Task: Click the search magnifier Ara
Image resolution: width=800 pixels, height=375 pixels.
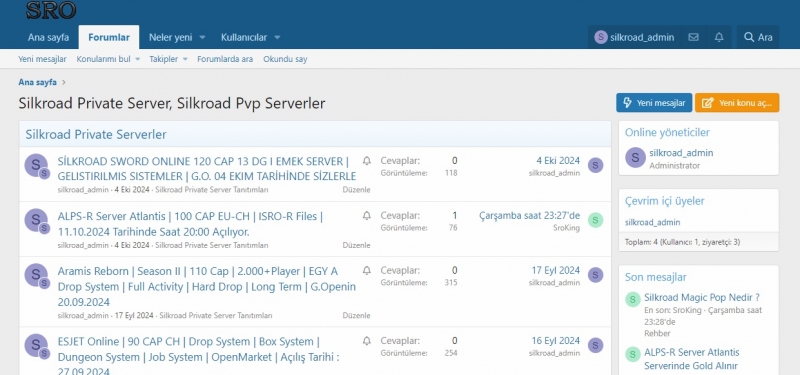Action: coord(758,37)
